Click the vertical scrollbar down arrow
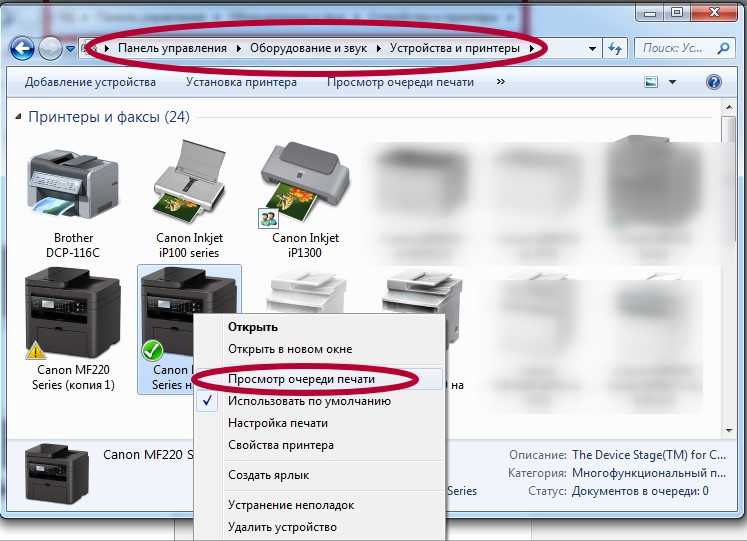Image resolution: width=747 pixels, height=541 pixels. [728, 431]
